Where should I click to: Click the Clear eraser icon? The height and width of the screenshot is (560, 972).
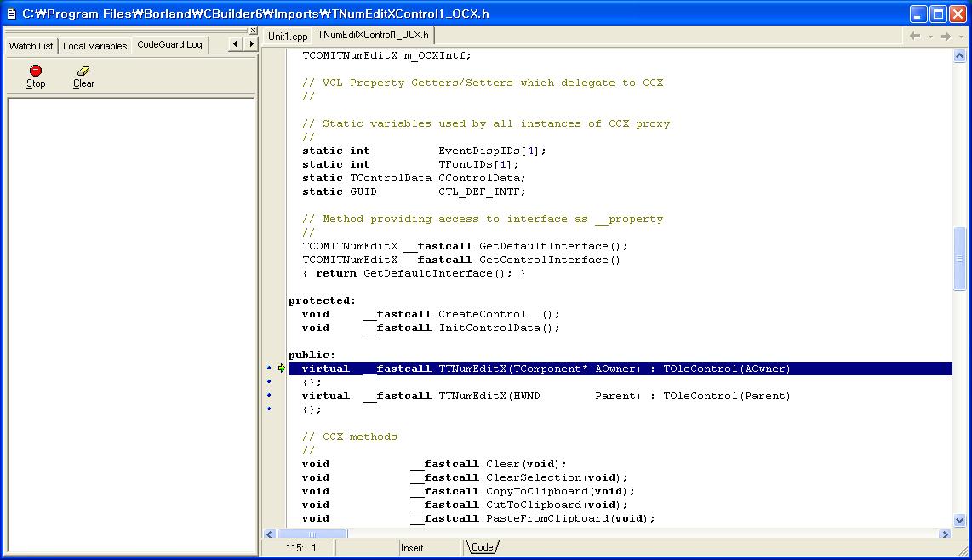83,71
